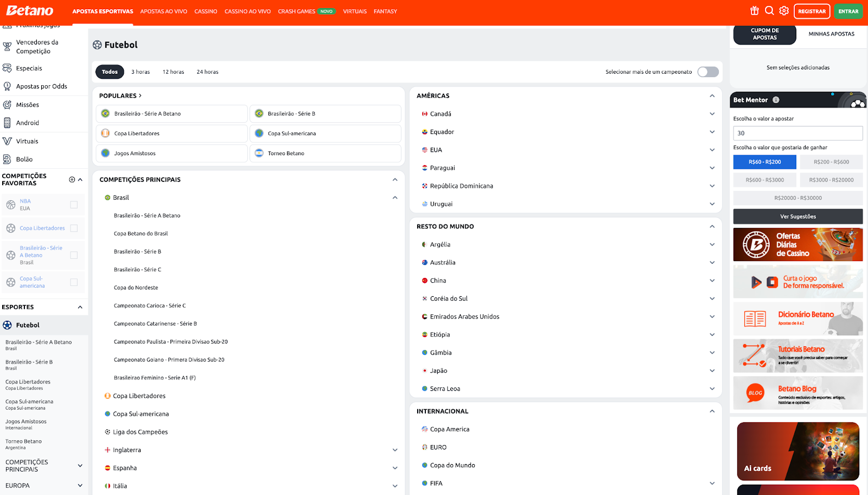Click the Betano logo
The width and height of the screenshot is (868, 495).
[30, 11]
